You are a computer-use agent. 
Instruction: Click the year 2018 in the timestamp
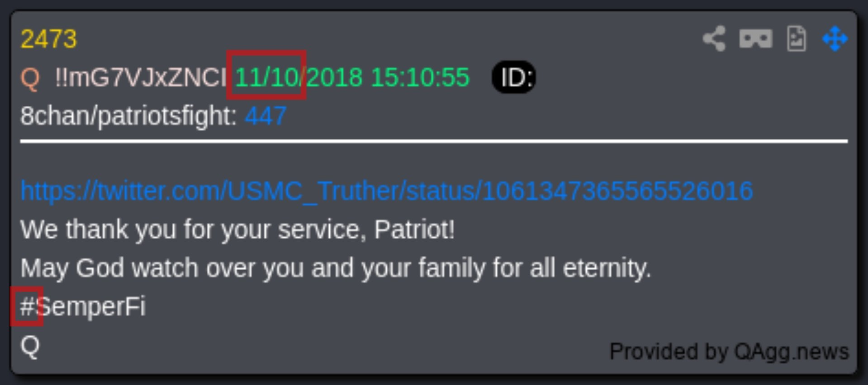click(335, 77)
